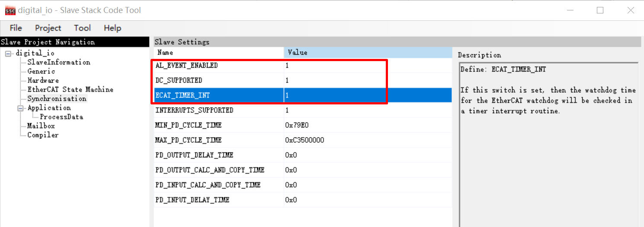Edit the DC_SUPPORTED value cell

point(368,81)
